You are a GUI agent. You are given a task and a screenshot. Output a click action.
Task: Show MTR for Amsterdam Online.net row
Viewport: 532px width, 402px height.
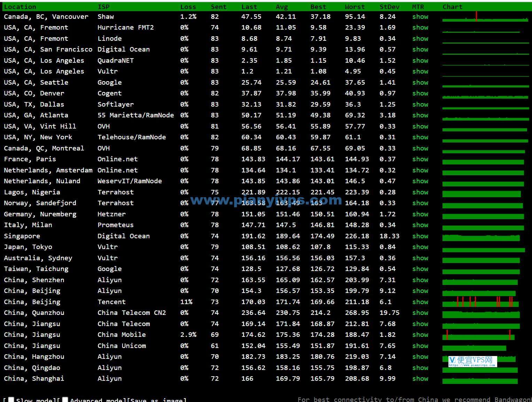click(x=420, y=170)
